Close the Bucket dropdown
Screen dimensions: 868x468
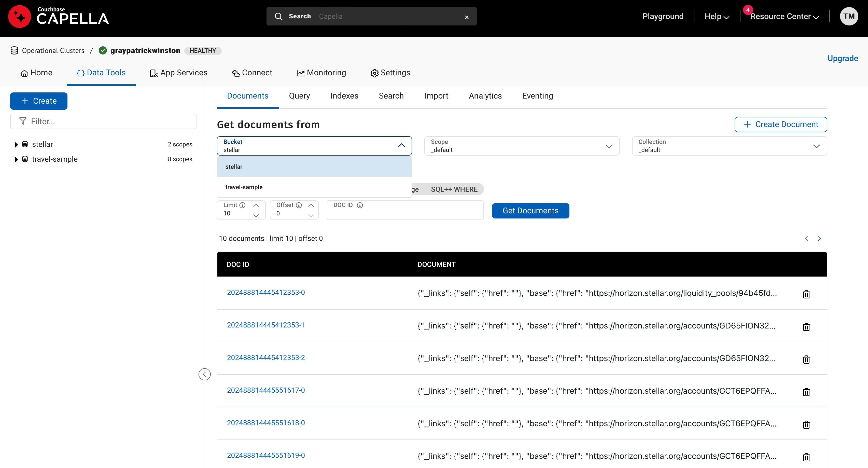(401, 145)
